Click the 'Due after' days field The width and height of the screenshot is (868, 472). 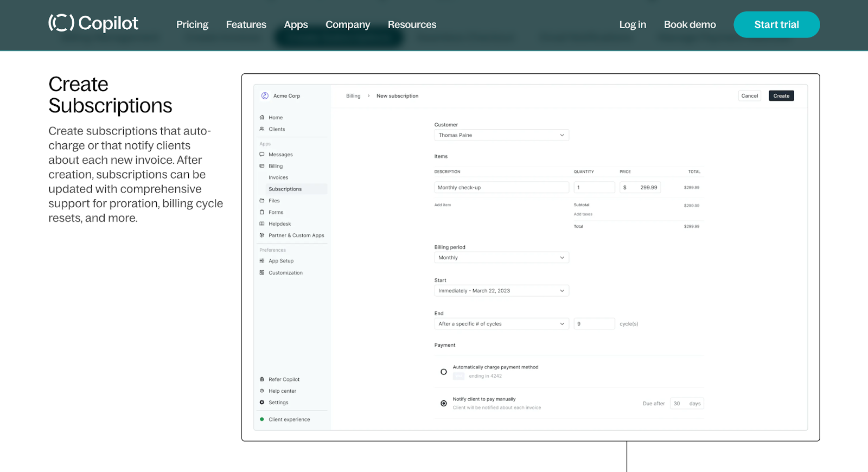click(687, 404)
